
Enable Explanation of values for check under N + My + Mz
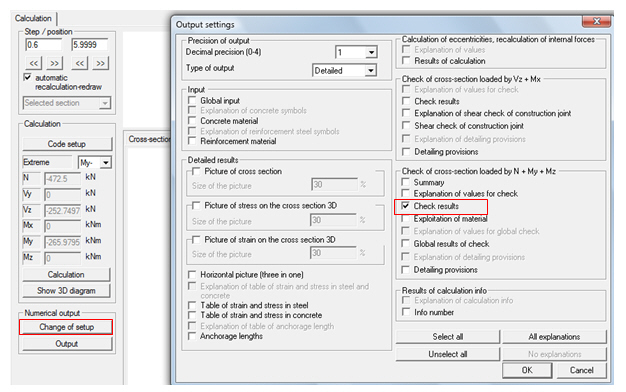[406, 194]
